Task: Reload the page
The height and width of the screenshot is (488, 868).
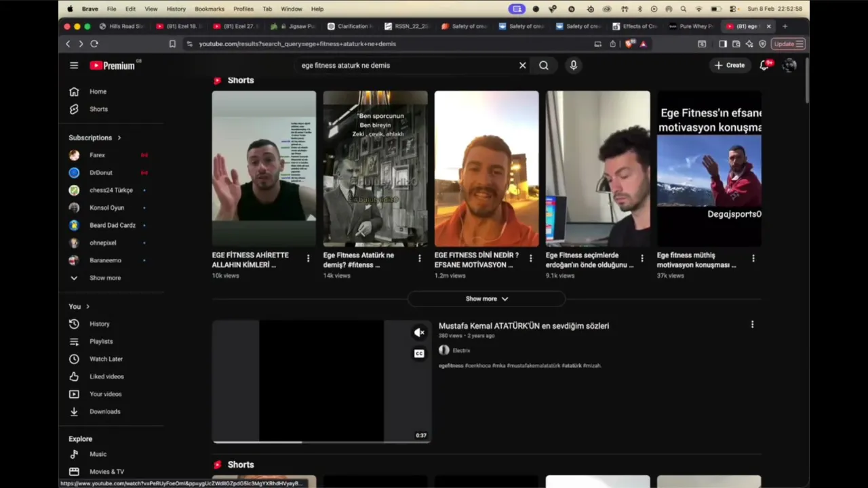Action: point(94,44)
